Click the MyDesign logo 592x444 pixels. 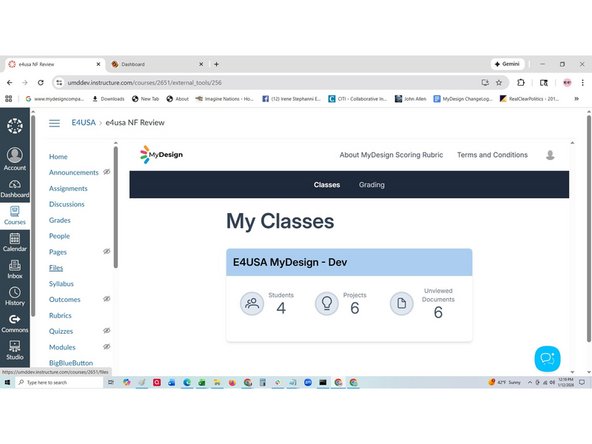161,154
